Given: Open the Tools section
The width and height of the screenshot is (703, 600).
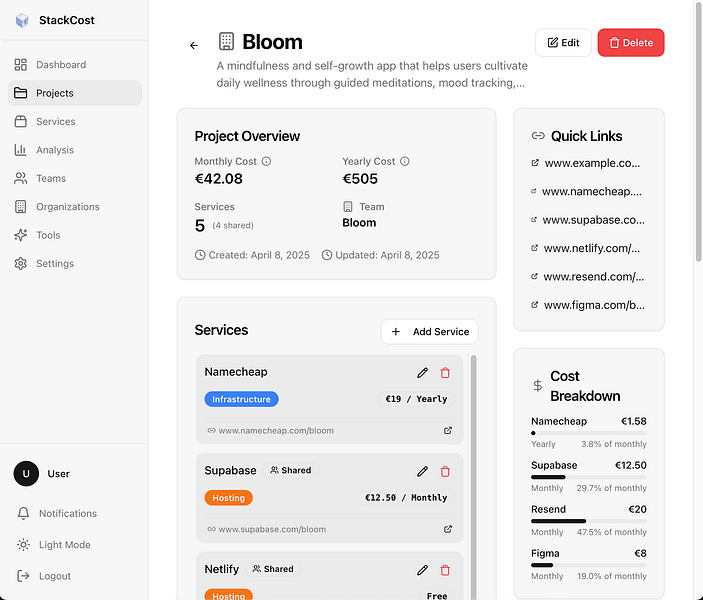Looking at the screenshot, I should pos(75,235).
